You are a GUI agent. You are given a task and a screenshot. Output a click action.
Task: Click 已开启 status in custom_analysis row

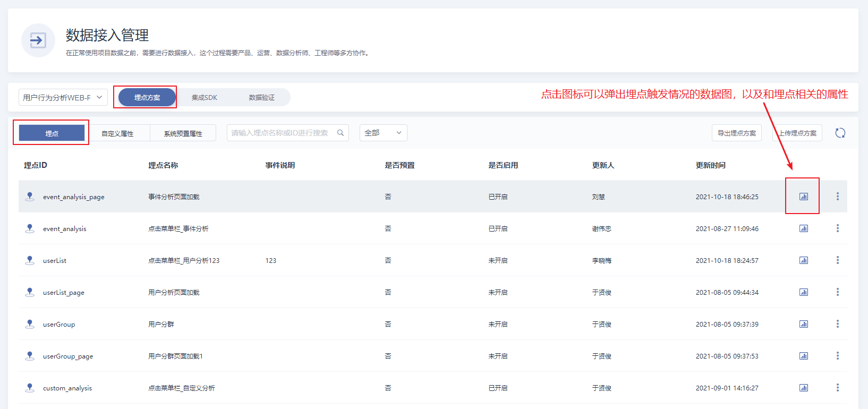498,388
